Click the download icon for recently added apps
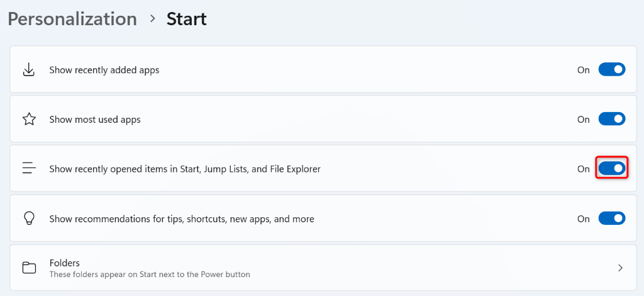Image resolution: width=644 pixels, height=296 pixels. 29,70
